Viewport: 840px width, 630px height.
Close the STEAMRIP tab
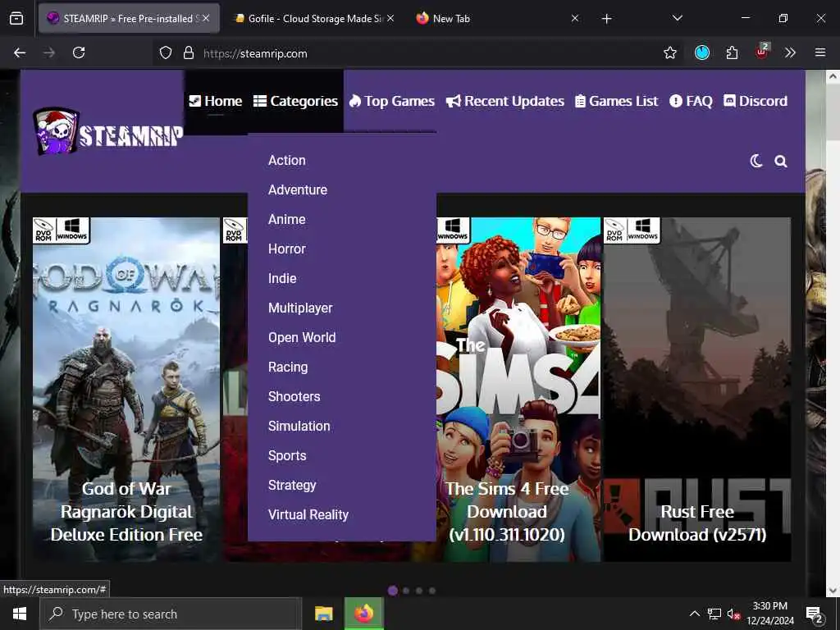206,18
